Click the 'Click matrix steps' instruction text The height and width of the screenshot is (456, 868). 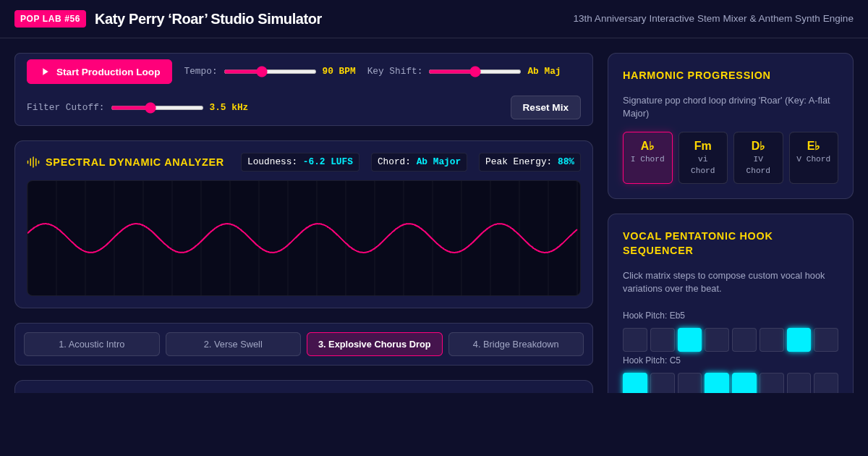coord(723,282)
